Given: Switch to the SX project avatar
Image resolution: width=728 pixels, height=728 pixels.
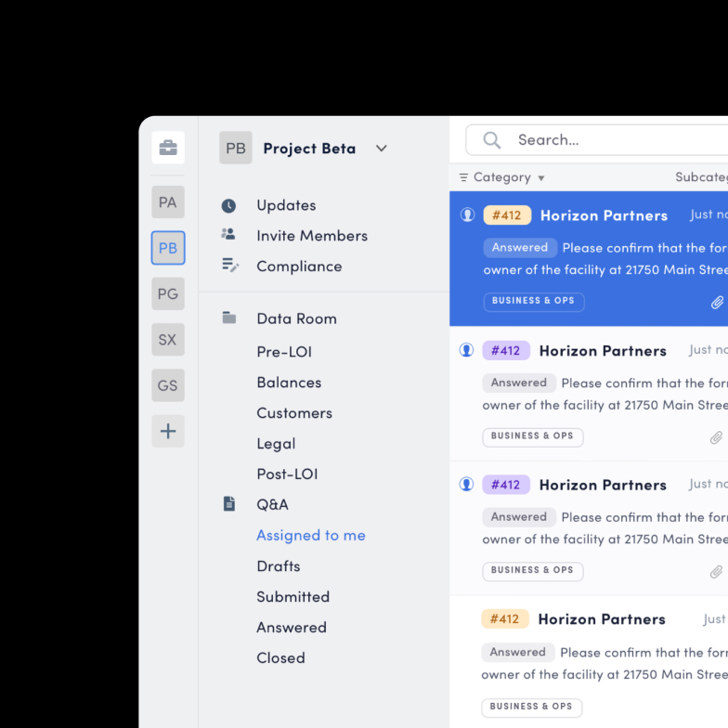Looking at the screenshot, I should pyautogui.click(x=168, y=340).
